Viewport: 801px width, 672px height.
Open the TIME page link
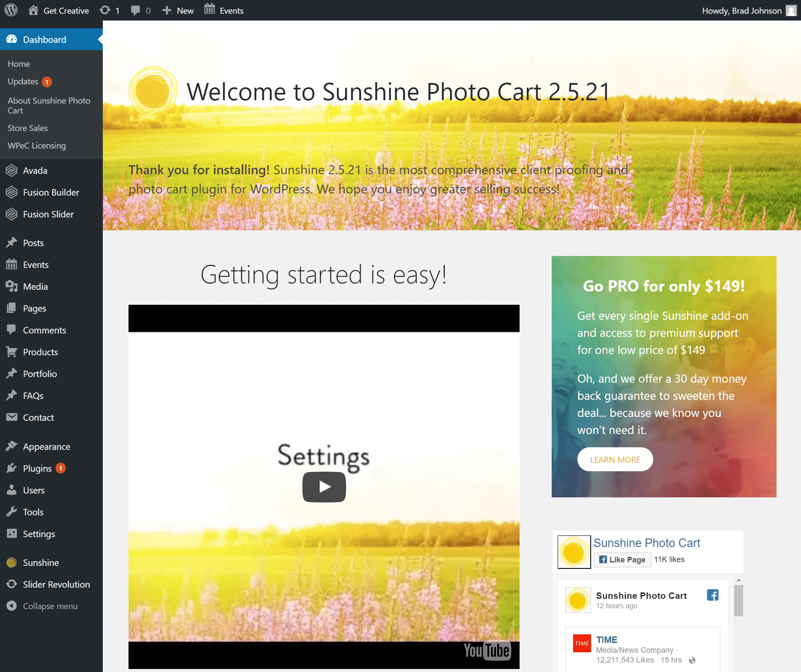tap(607, 639)
